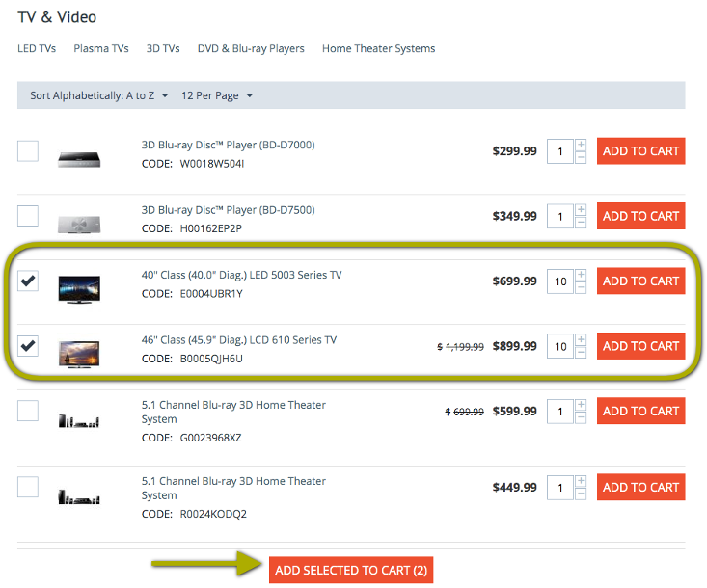
Task: Expand the 12 Per Page dropdown
Action: (x=217, y=95)
